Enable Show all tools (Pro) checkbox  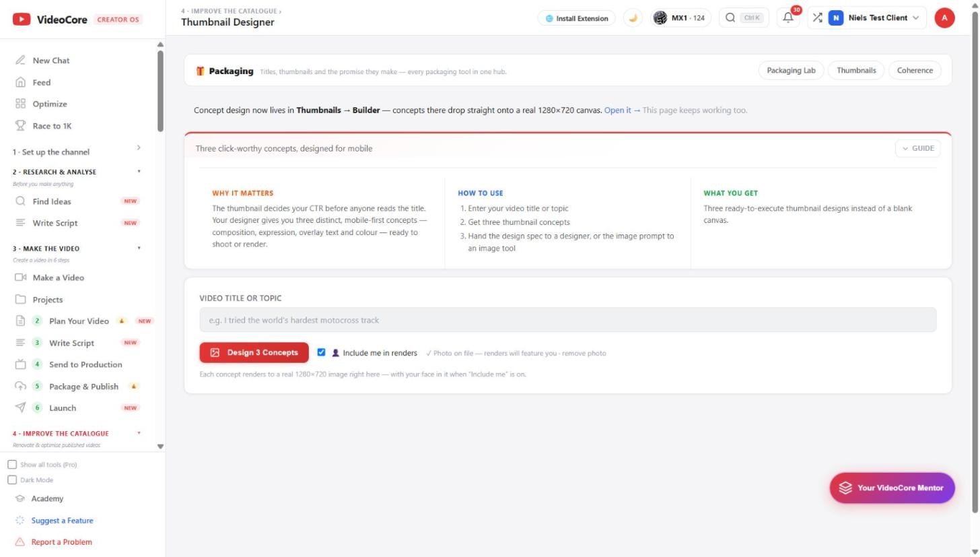point(12,465)
